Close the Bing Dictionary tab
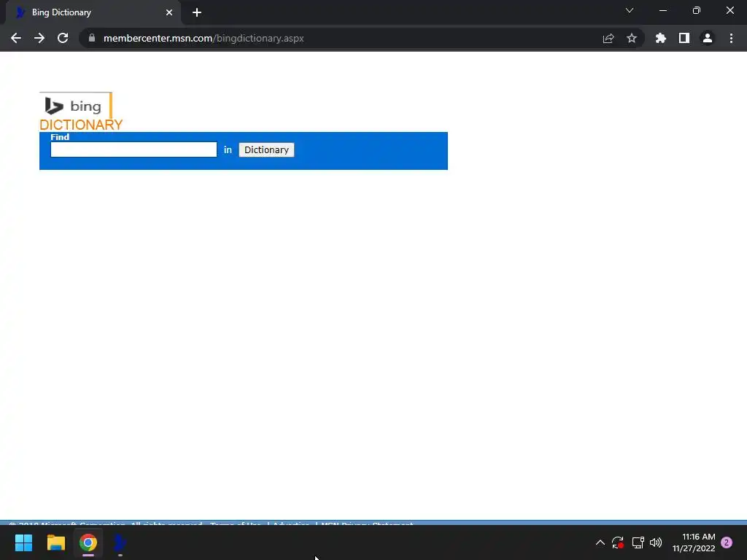747x560 pixels. point(169,12)
